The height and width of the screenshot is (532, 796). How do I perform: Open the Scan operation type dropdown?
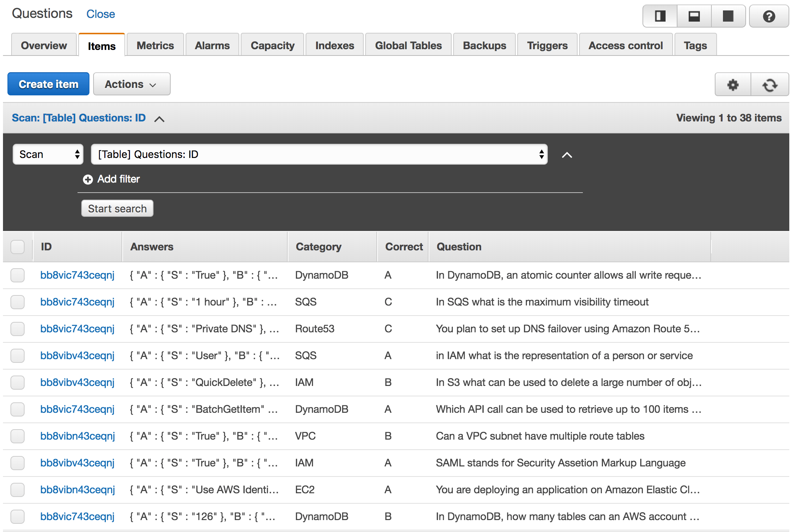point(48,154)
